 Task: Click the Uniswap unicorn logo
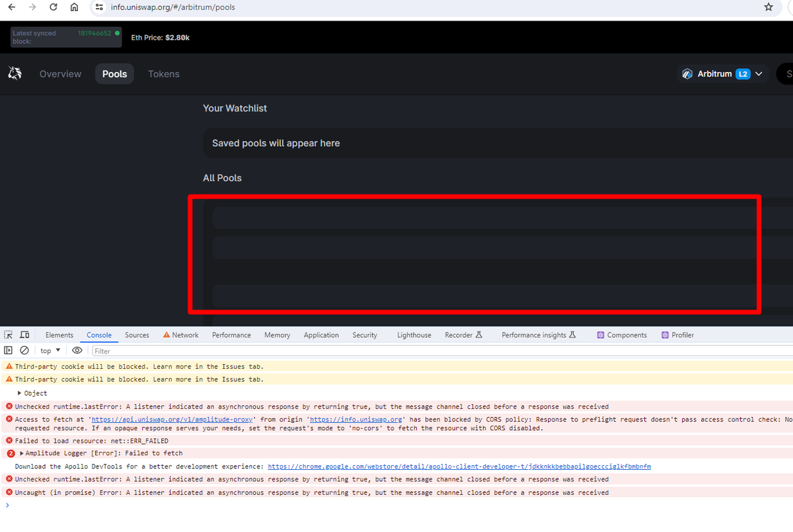[x=15, y=73]
